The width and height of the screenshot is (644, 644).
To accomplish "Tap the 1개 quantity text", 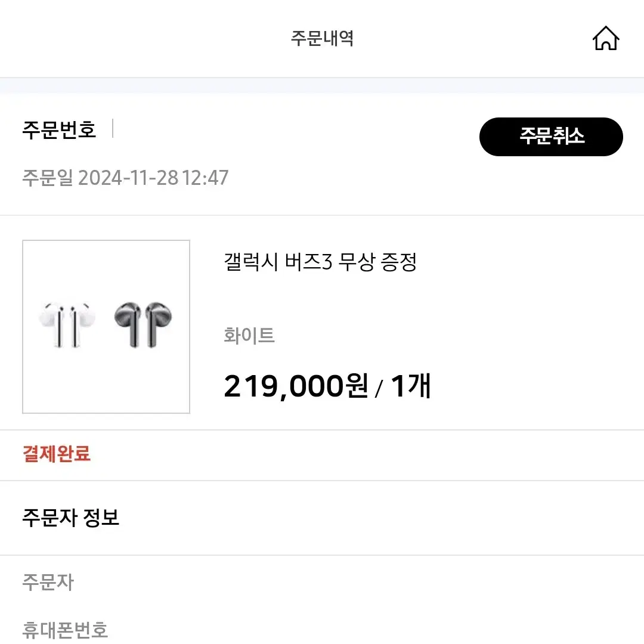I will coord(411,386).
